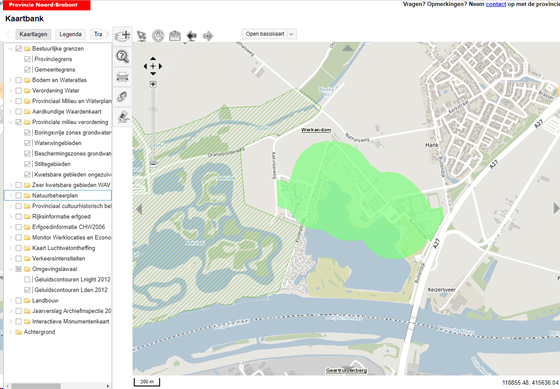This screenshot has width=560, height=389.
Task: Expand the Achtergrond group
Action: (10, 332)
